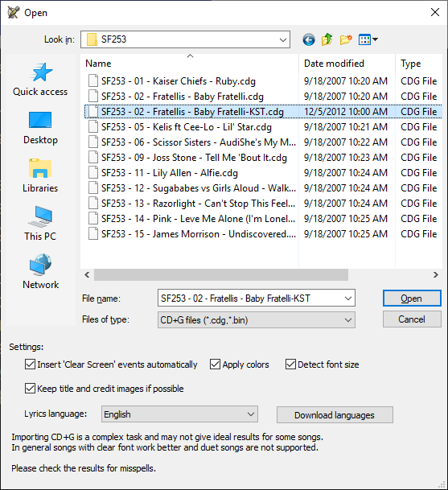
Task: Click file icon for Sugababes vs Girls Aloud
Action: tap(93, 188)
